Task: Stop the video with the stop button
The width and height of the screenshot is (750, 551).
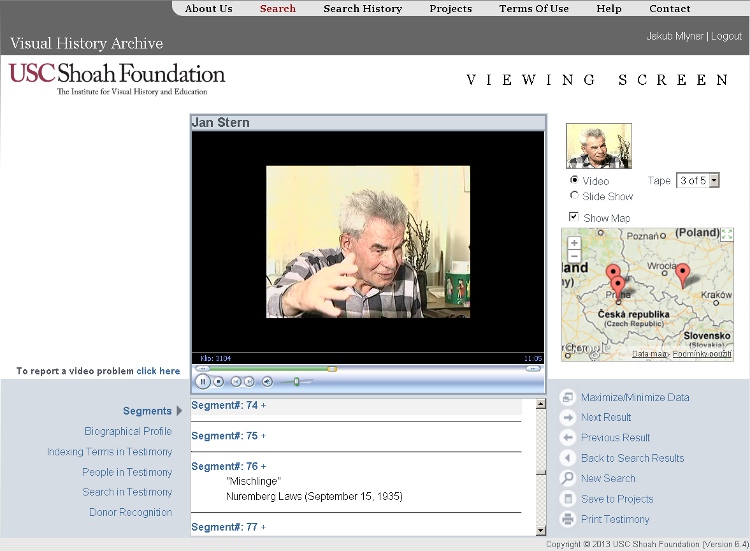Action: coord(219,381)
